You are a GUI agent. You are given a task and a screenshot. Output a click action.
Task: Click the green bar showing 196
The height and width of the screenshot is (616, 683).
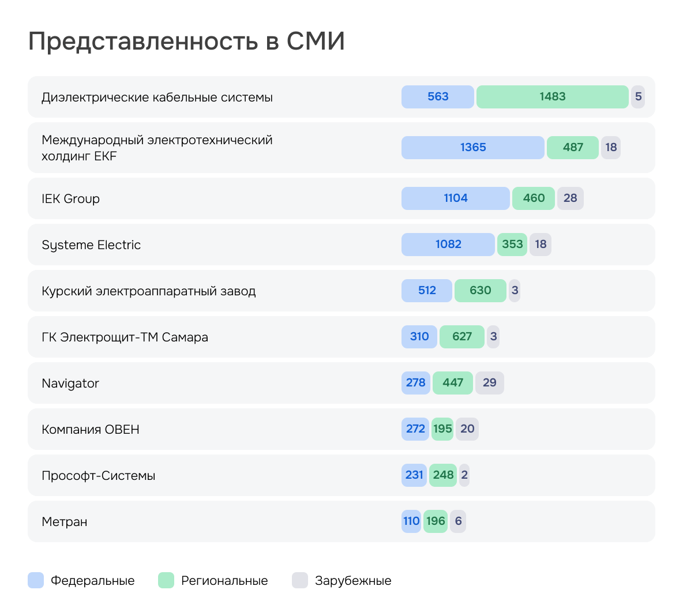436,521
